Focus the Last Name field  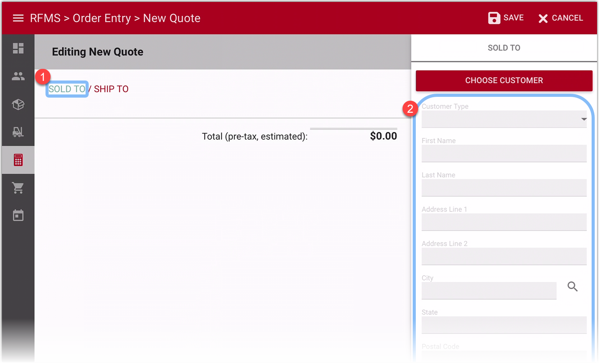pos(504,188)
